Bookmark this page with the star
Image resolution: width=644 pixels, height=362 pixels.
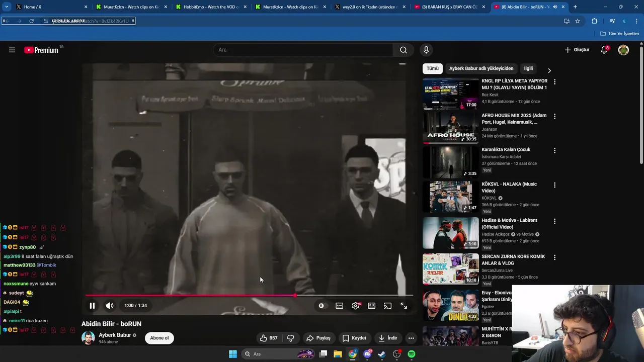pos(578,21)
